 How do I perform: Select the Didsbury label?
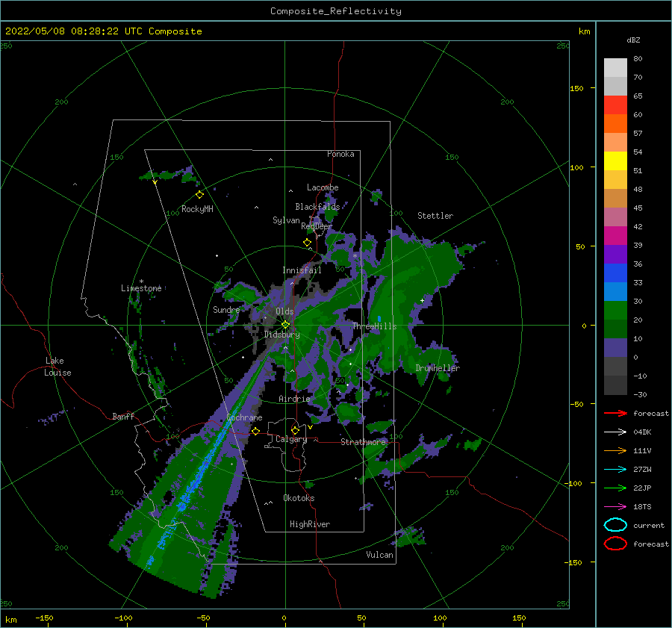pos(282,335)
